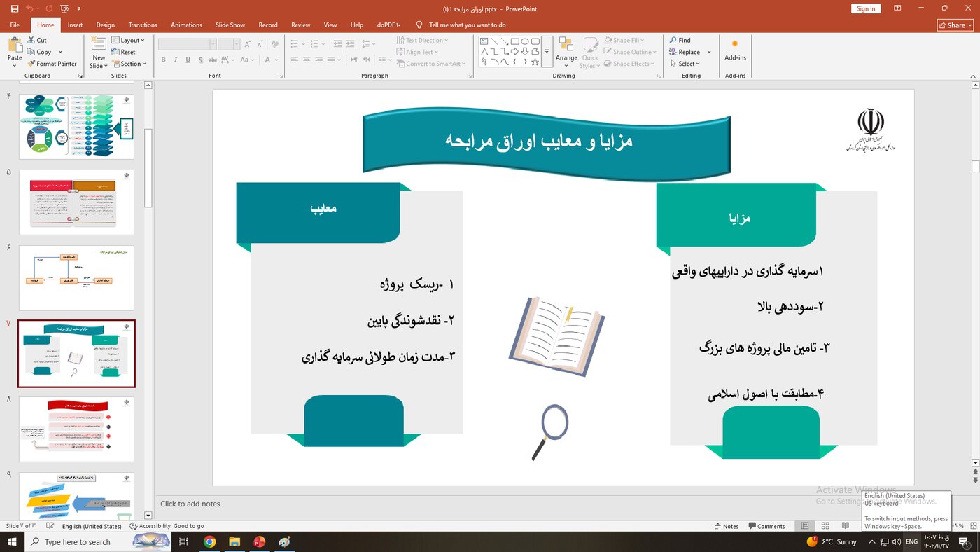Toggle the Notes pane in status bar

[726, 526]
